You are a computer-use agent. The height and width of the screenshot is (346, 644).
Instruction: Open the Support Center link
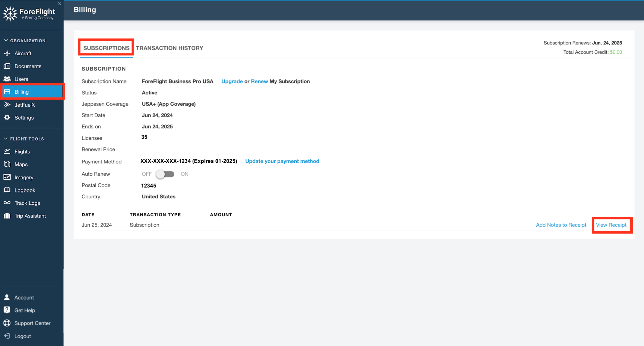click(32, 323)
